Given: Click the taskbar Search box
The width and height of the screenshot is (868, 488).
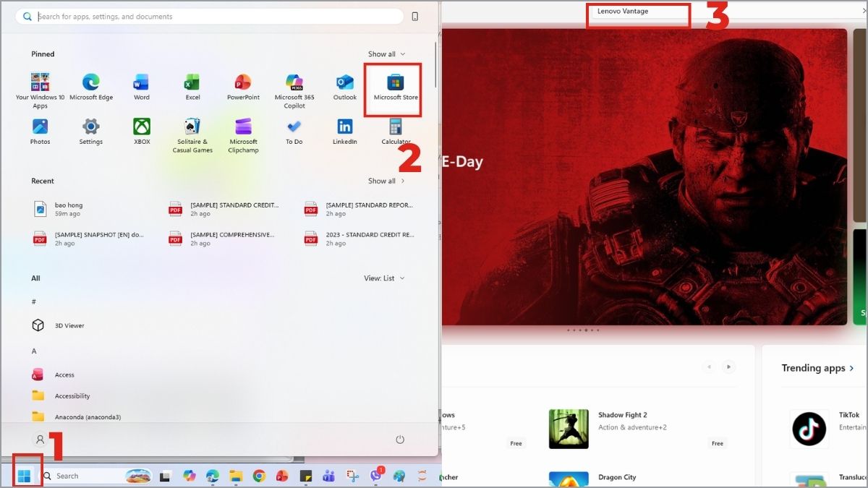Looking at the screenshot, I should (x=95, y=476).
